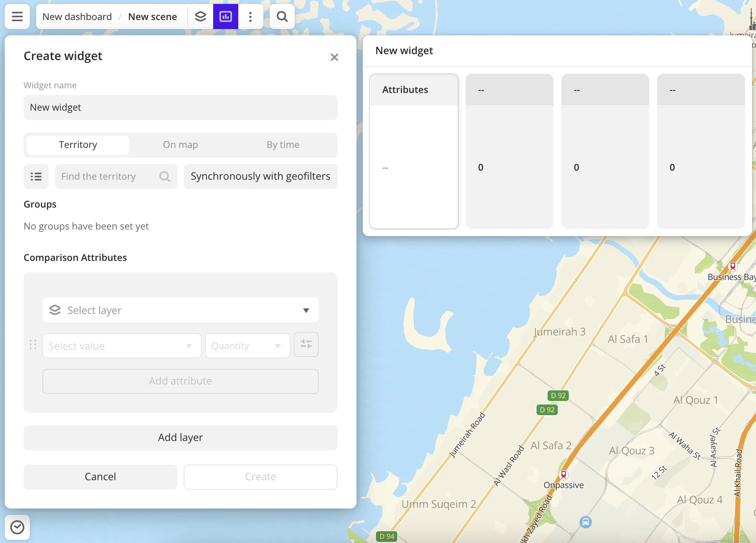Click the drag handle beside Select value
Image resolution: width=756 pixels, height=543 pixels.
point(33,345)
